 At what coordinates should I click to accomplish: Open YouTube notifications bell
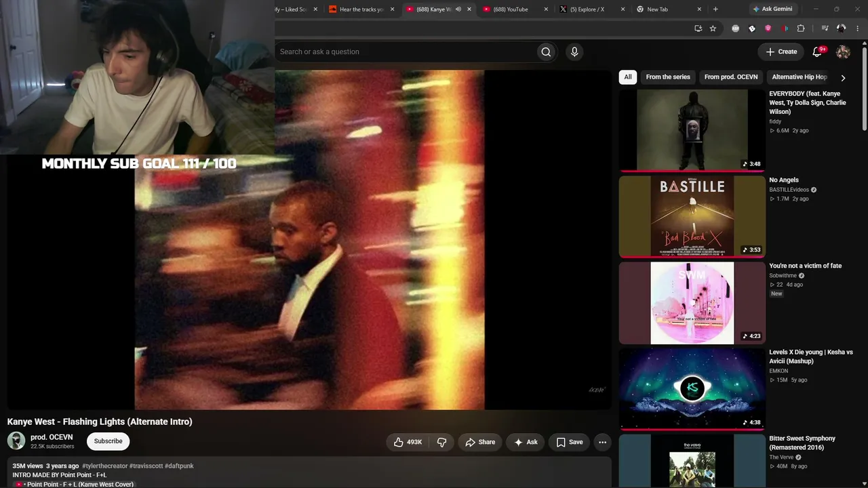818,52
